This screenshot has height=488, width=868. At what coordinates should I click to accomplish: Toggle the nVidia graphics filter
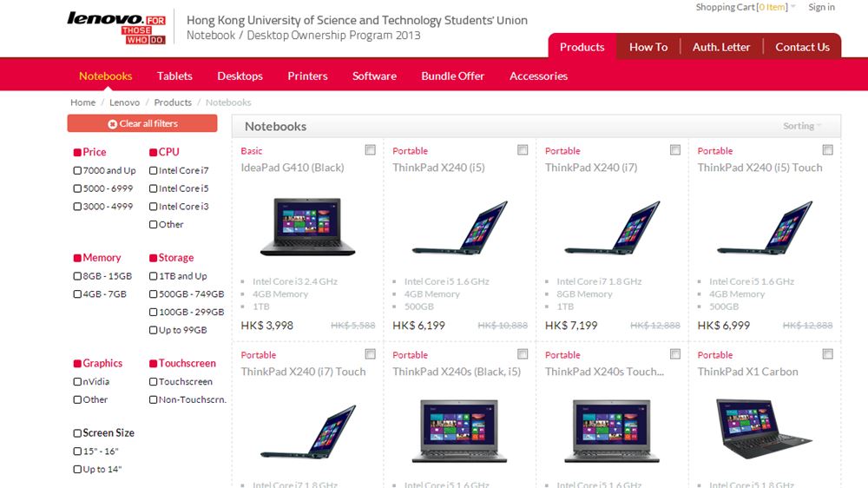(x=77, y=382)
